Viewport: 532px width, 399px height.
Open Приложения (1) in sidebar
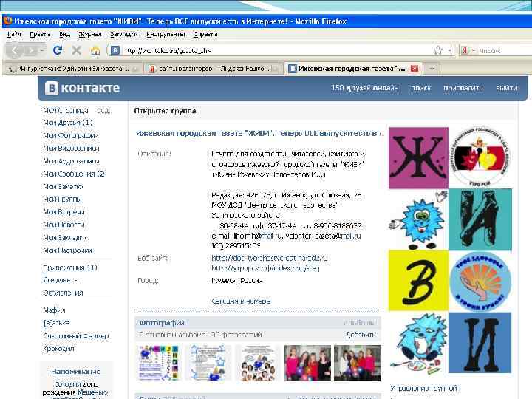(70, 267)
